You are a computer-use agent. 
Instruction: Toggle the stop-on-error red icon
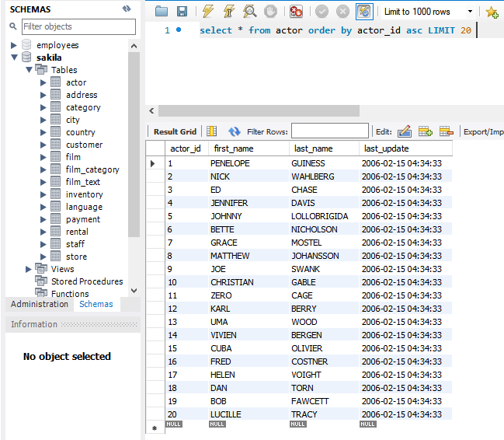(296, 12)
